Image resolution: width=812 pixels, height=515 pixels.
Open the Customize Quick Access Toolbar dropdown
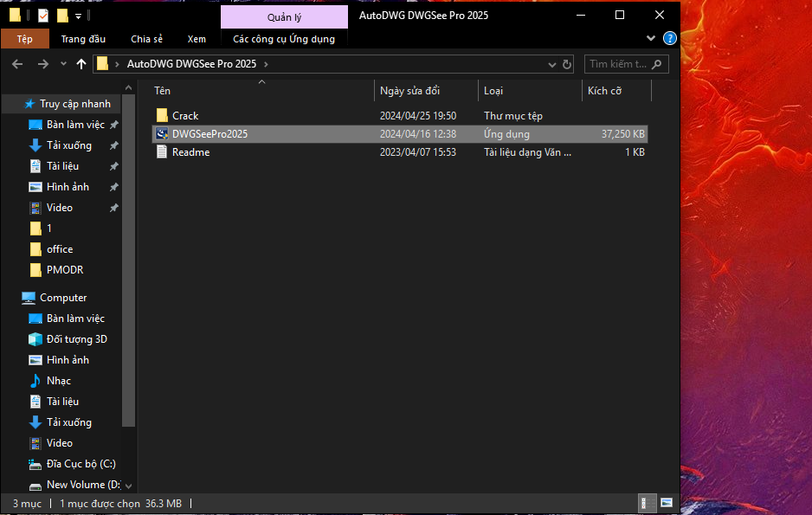tap(78, 16)
